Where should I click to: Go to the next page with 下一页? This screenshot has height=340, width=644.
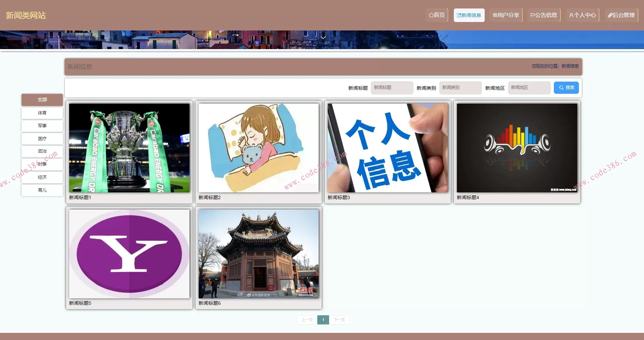(x=339, y=320)
